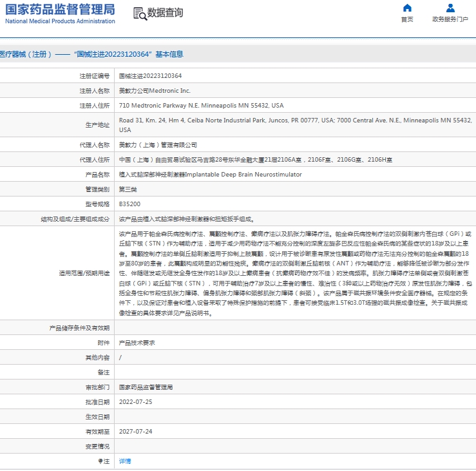Click the 其他内容 value slash
476x471 pixels.
point(120,358)
